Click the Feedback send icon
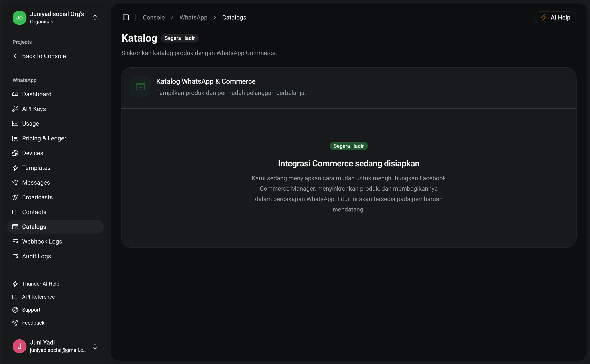The image size is (590, 364). [x=15, y=323]
